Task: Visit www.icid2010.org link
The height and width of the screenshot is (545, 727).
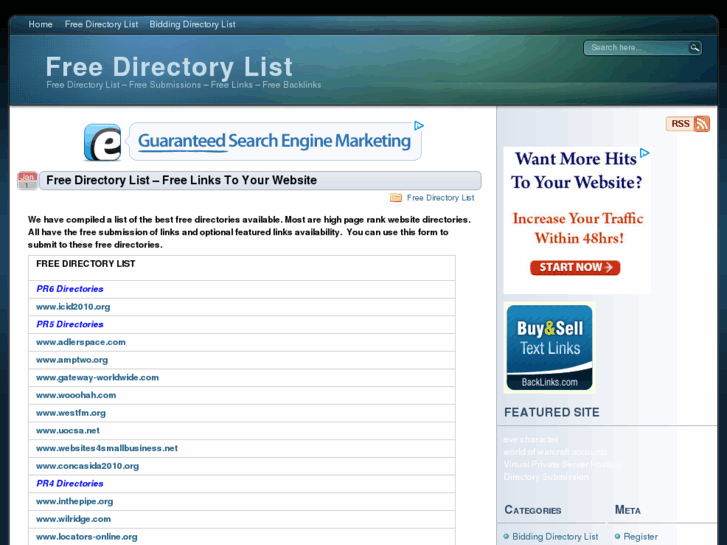Action: (73, 307)
